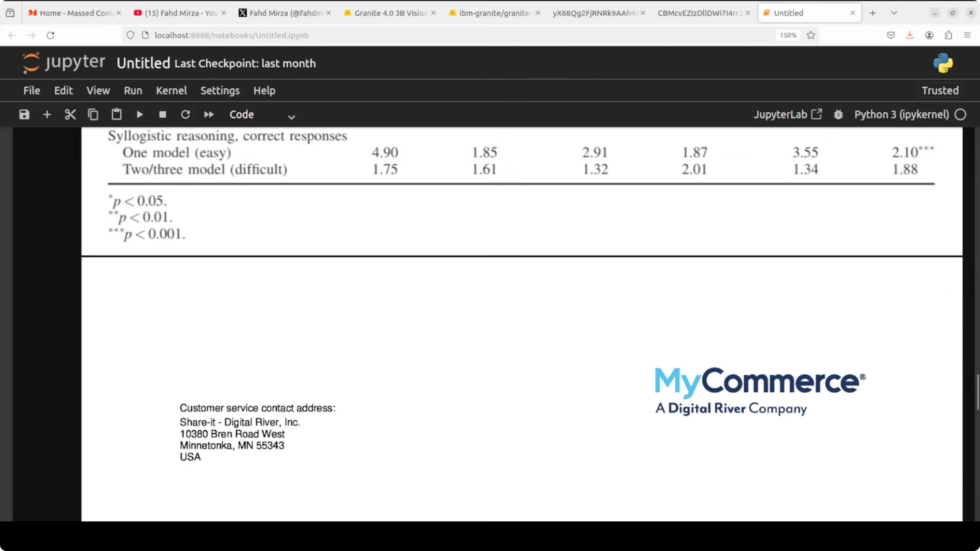Screen dimensions: 980x551
Task: Click the browser address bar URL
Action: (231, 35)
